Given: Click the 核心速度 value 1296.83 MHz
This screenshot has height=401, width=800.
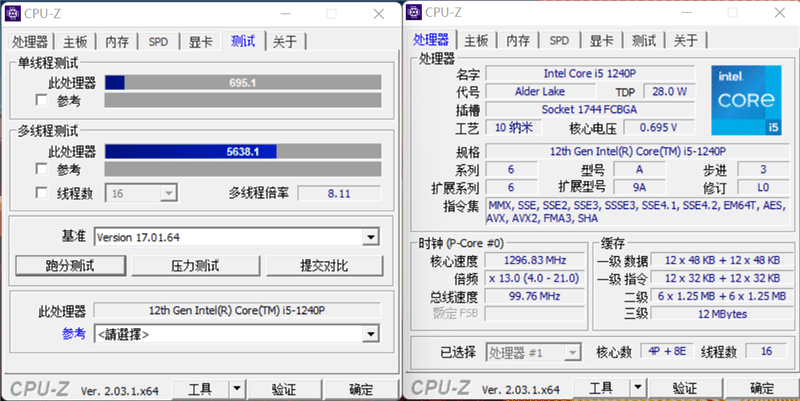Looking at the screenshot, I should click(x=535, y=260).
